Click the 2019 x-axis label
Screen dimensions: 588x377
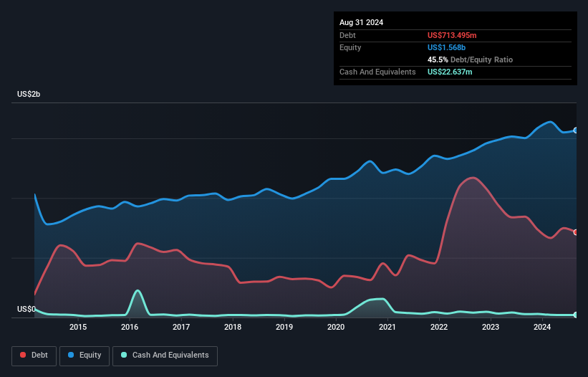(x=284, y=327)
